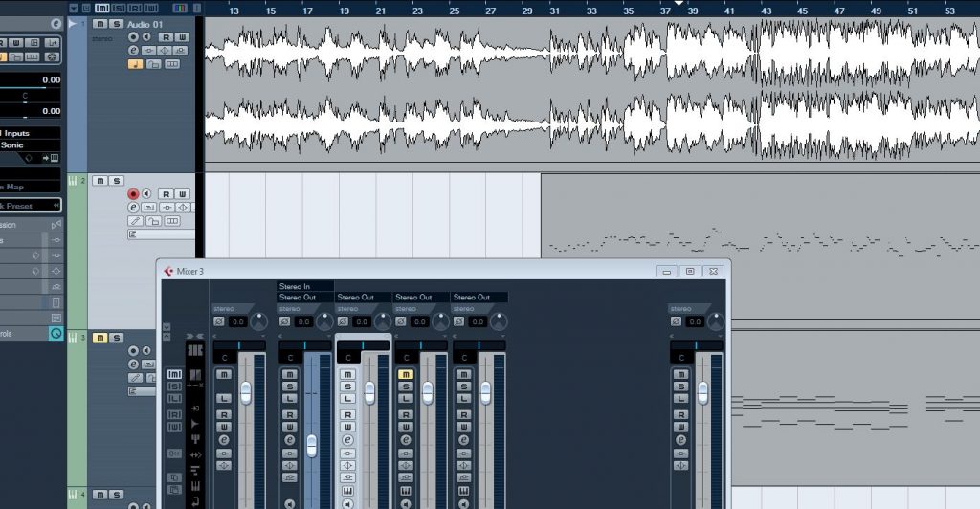Toggle input channels visibility icon in Mixer strip

pos(195,408)
